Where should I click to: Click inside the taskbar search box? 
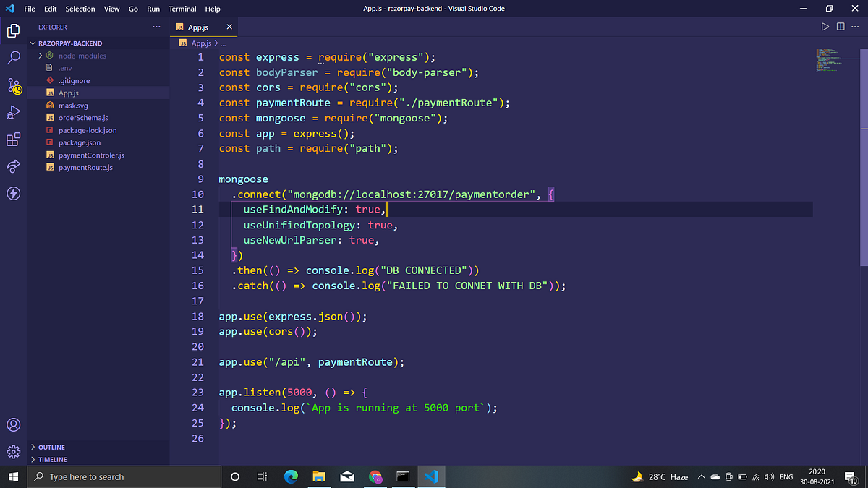click(123, 476)
